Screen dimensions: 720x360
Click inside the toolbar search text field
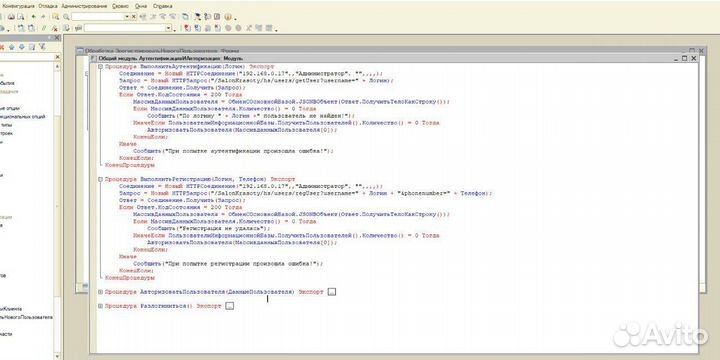coord(98,17)
